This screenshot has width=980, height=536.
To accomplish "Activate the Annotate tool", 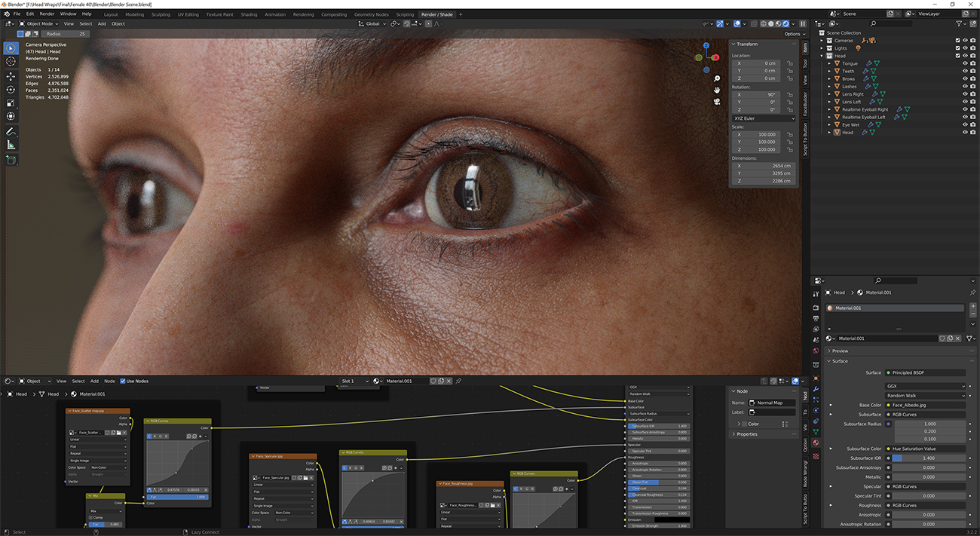I will point(11,131).
